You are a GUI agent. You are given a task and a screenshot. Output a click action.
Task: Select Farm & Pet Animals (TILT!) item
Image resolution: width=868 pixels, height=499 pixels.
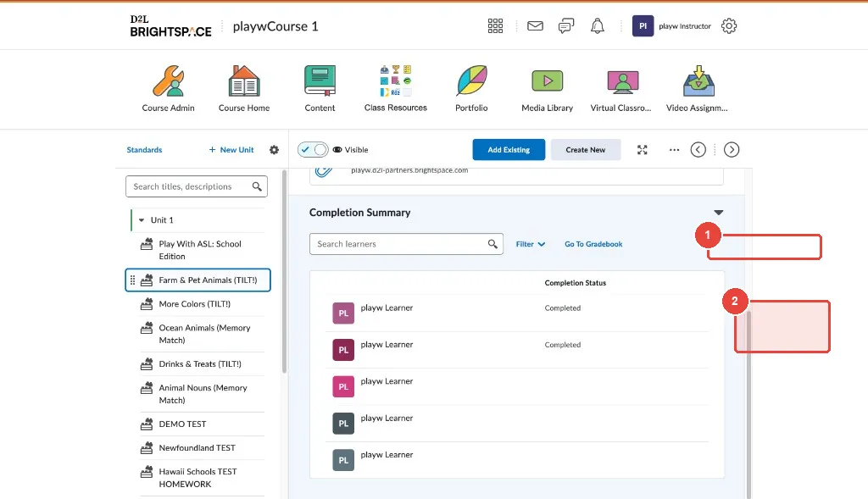[198, 280]
